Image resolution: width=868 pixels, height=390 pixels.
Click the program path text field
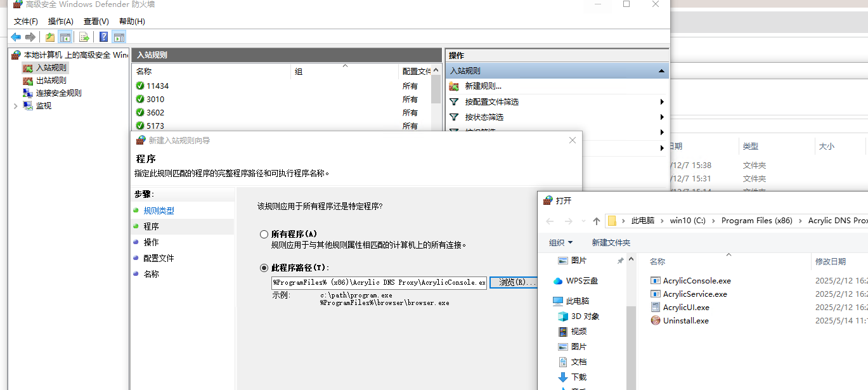(x=379, y=283)
